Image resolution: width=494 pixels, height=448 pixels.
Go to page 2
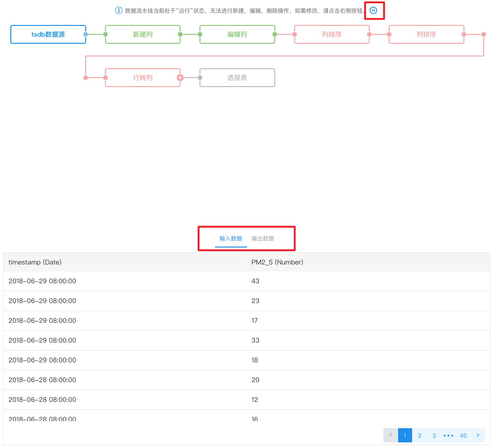(420, 435)
